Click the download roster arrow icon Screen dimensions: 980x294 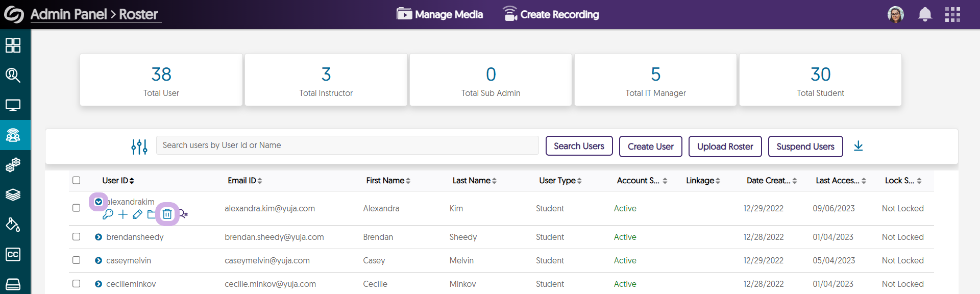858,146
